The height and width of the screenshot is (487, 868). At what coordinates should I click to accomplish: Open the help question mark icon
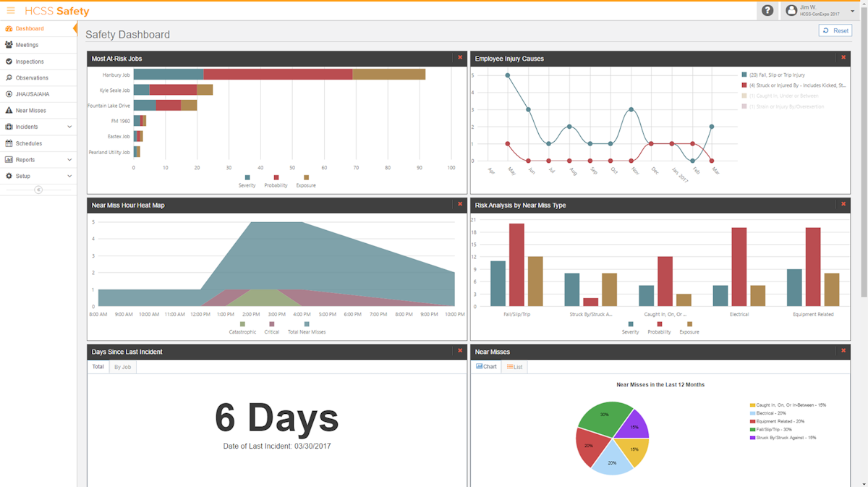[x=767, y=11]
